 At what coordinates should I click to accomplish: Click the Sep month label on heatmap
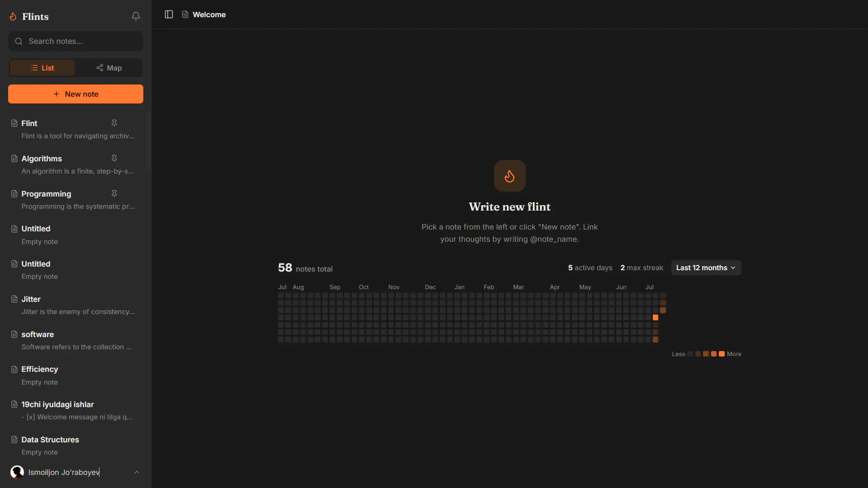(335, 287)
